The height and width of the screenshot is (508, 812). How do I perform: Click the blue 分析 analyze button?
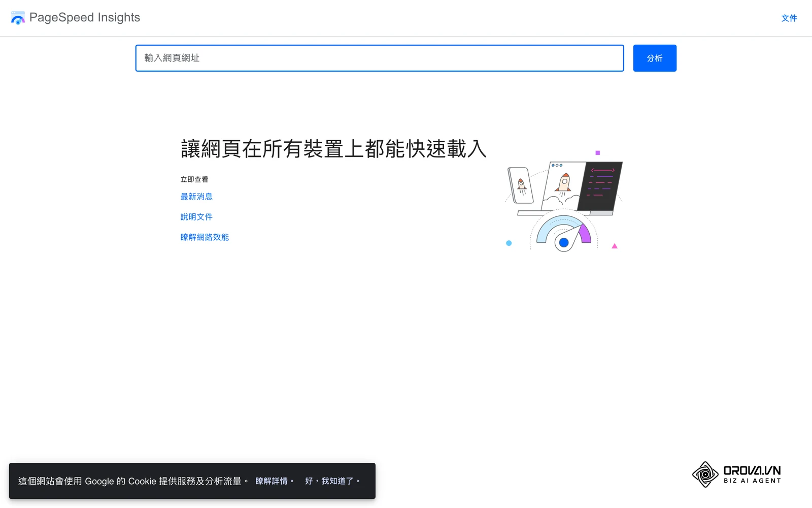pos(655,58)
